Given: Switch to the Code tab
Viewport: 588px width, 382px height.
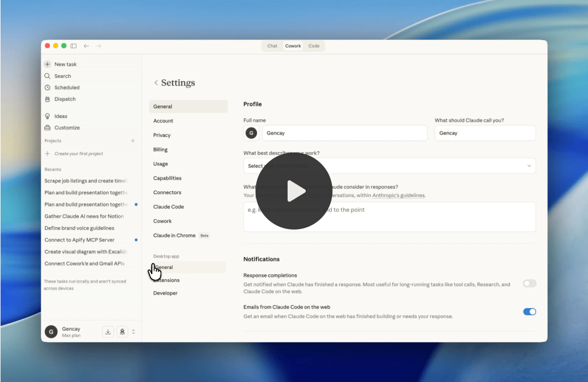Looking at the screenshot, I should click(x=314, y=46).
